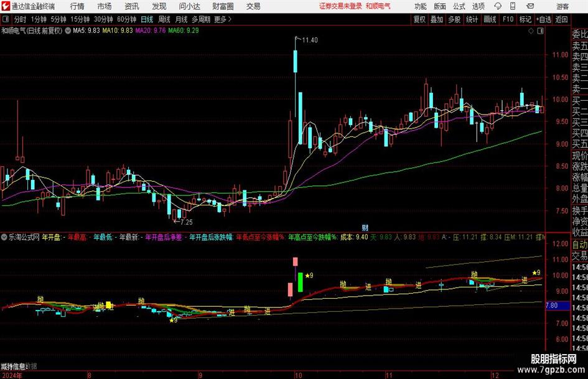Open the 多周期 multi-period view
This screenshot has width=588, height=379.
(201, 19)
